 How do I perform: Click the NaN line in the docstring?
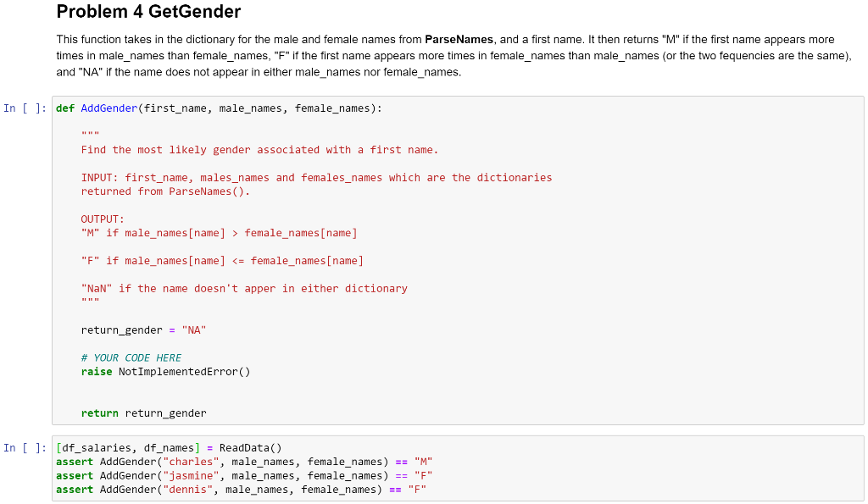[243, 288]
